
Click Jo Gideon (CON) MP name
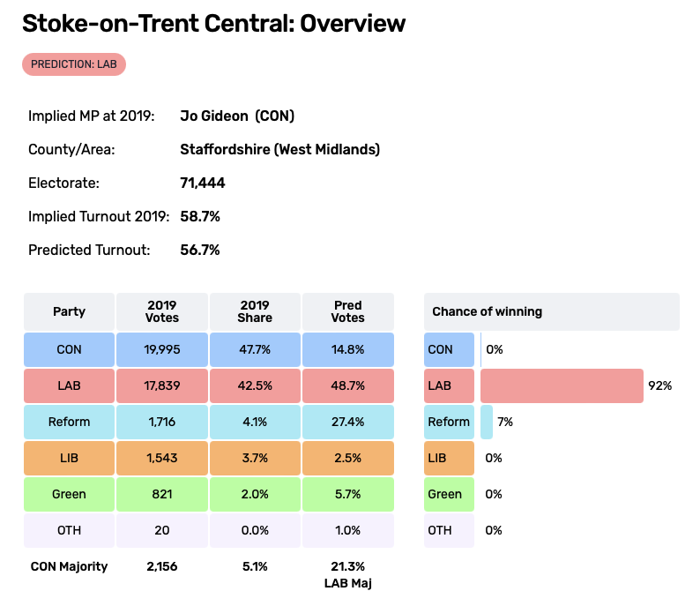point(236,116)
